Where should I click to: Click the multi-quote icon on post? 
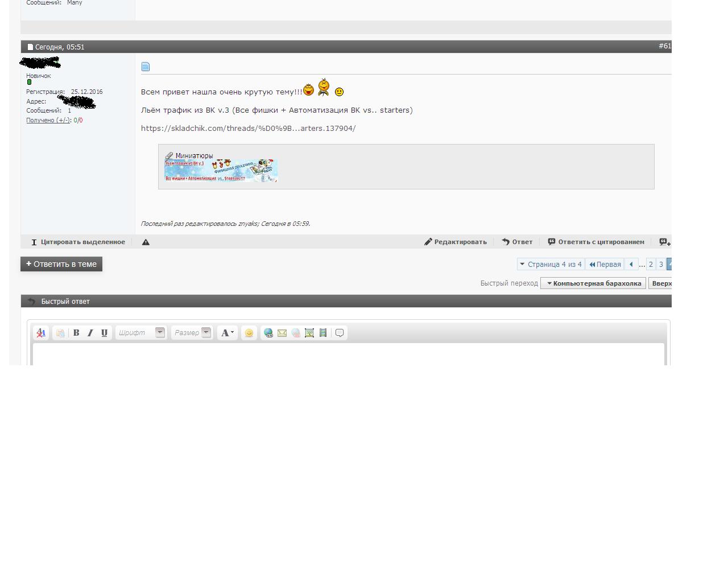click(x=664, y=242)
